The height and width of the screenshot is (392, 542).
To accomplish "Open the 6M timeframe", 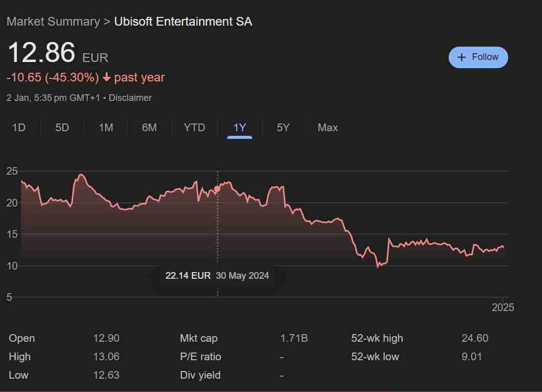I will 149,128.
